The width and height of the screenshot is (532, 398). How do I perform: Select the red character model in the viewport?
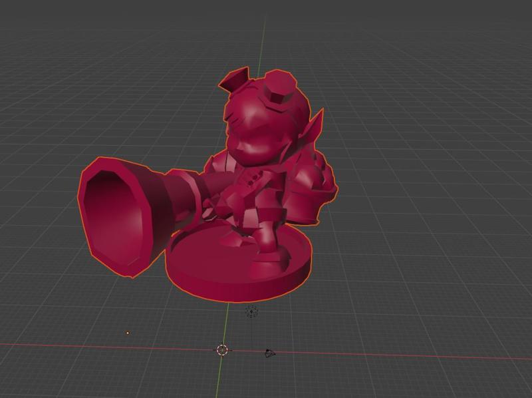click(207, 185)
